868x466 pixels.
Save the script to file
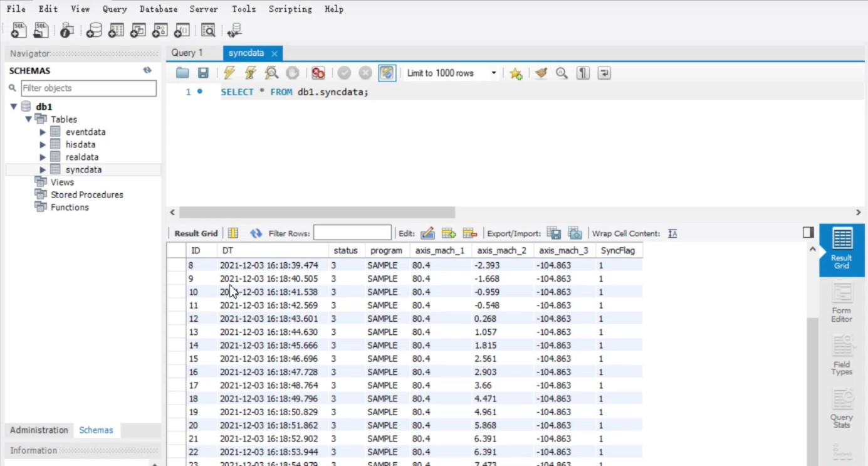point(203,73)
